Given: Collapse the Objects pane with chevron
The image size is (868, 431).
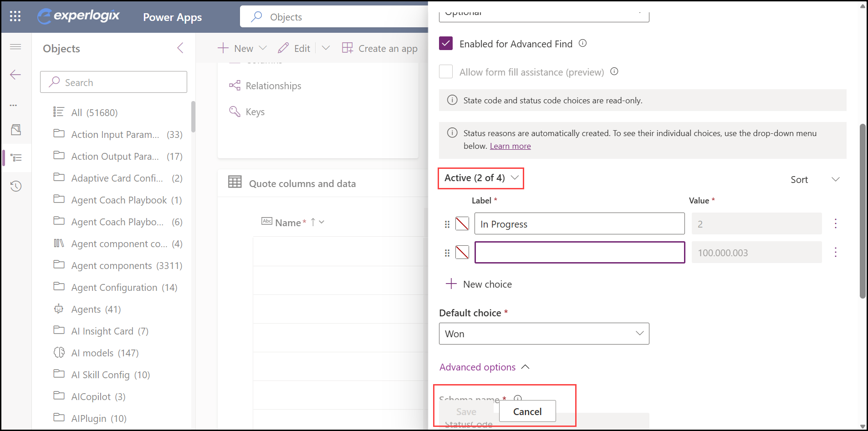Looking at the screenshot, I should [180, 48].
